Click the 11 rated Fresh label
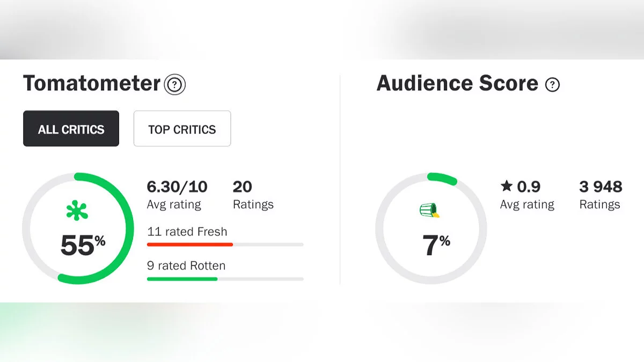This screenshot has height=362, width=644. 187,232
